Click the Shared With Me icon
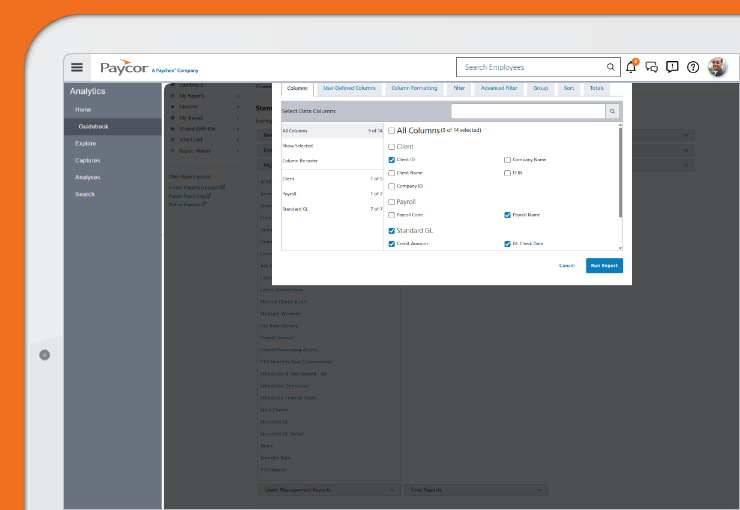 [x=173, y=129]
